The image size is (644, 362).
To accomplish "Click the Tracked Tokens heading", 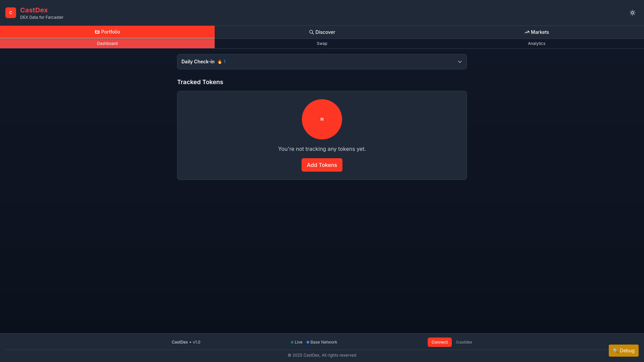I will pyautogui.click(x=200, y=82).
